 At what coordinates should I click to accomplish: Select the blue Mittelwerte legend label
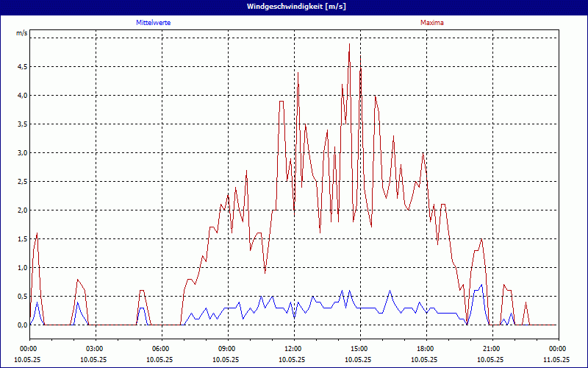(x=154, y=23)
